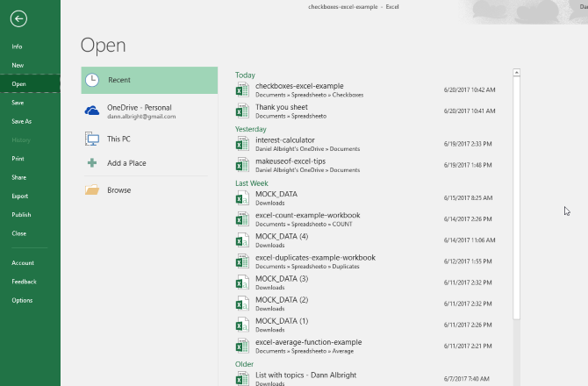Click the Add a Place plus icon
The image size is (588, 386).
[92, 163]
